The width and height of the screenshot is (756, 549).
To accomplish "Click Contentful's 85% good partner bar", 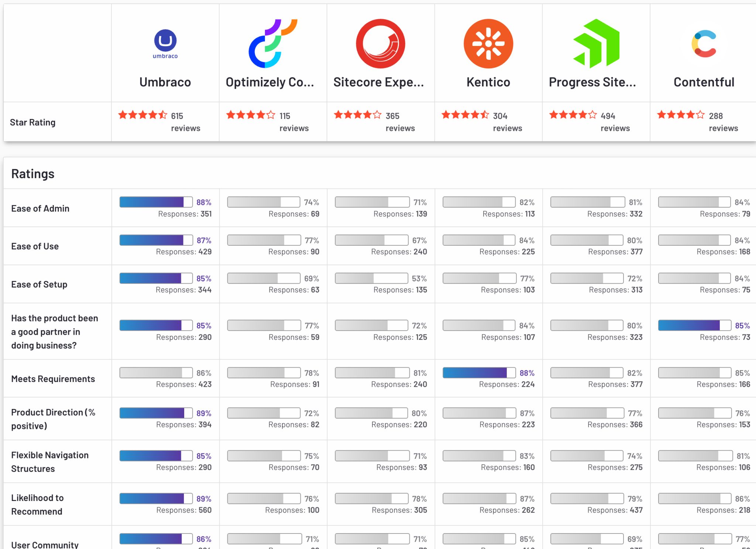I will click(x=695, y=325).
